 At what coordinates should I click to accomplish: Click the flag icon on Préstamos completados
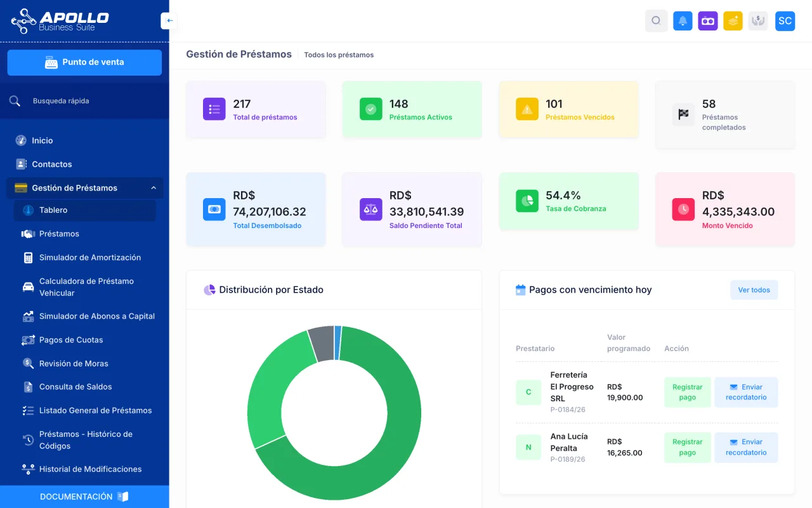[684, 114]
